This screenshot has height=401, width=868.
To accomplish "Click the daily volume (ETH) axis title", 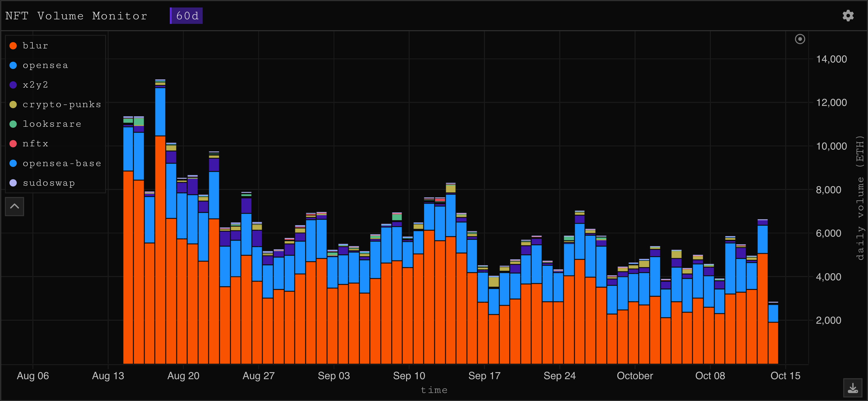I will pyautogui.click(x=859, y=198).
